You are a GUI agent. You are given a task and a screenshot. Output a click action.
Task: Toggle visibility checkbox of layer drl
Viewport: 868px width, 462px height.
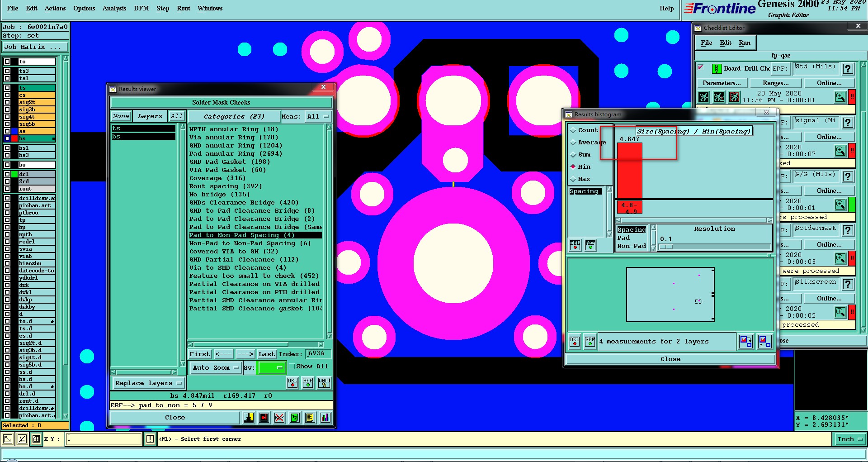coord(7,174)
